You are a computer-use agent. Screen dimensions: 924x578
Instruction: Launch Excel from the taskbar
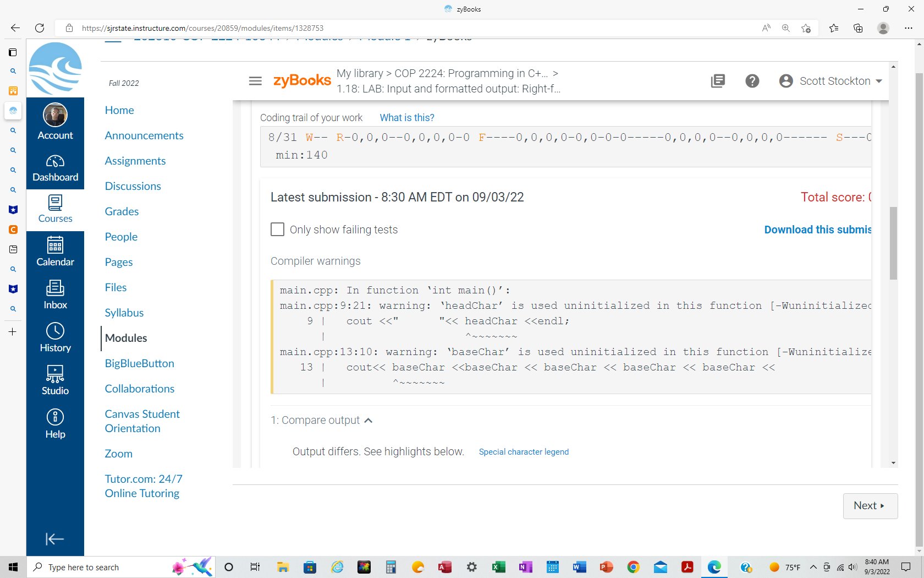click(x=499, y=567)
